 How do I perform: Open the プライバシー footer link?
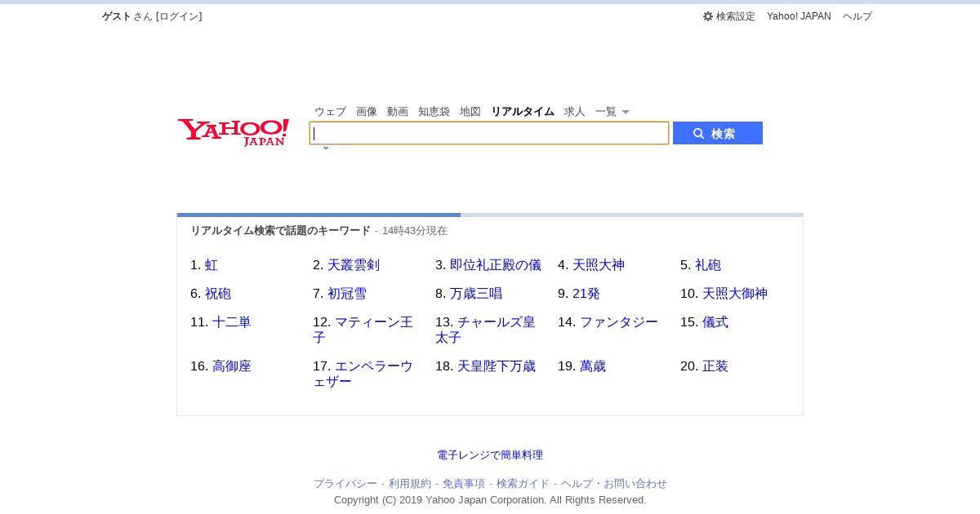coord(345,484)
